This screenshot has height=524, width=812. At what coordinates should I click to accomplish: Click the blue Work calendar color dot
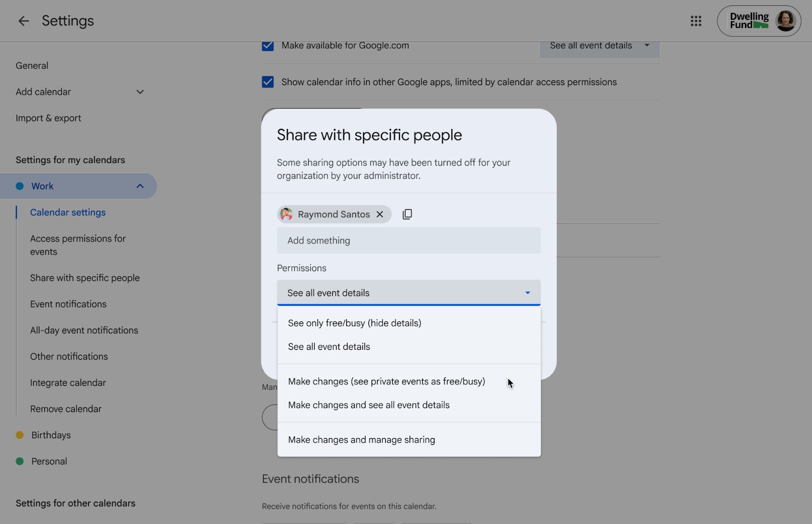[x=20, y=186]
